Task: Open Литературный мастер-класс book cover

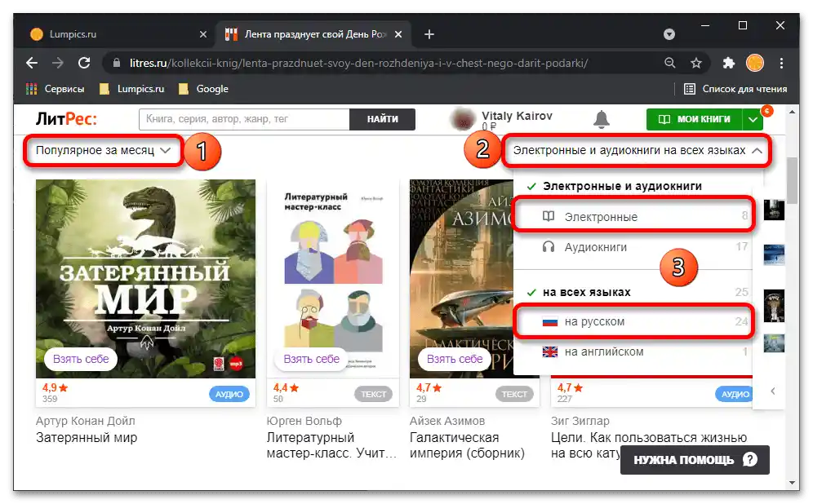Action: coord(333,279)
